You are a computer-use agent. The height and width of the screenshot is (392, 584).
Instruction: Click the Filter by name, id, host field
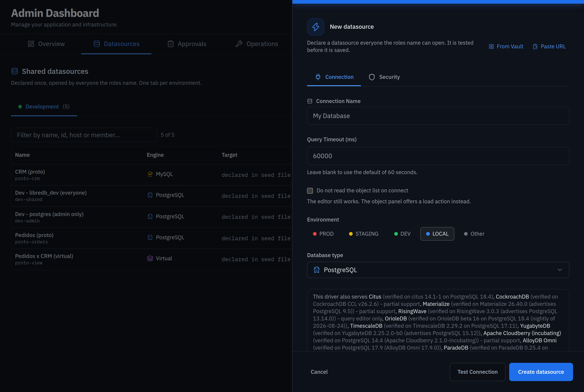[84, 135]
